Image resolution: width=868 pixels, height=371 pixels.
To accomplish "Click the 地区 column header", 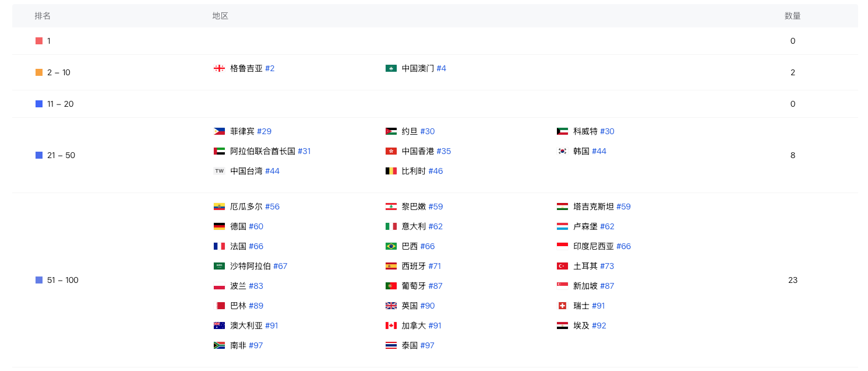I will [220, 16].
